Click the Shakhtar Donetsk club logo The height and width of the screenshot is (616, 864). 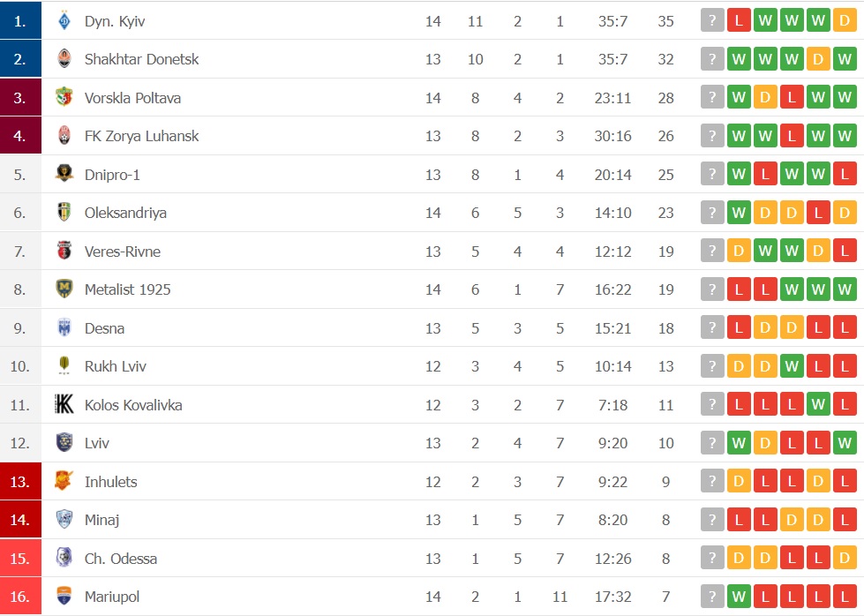pos(64,59)
